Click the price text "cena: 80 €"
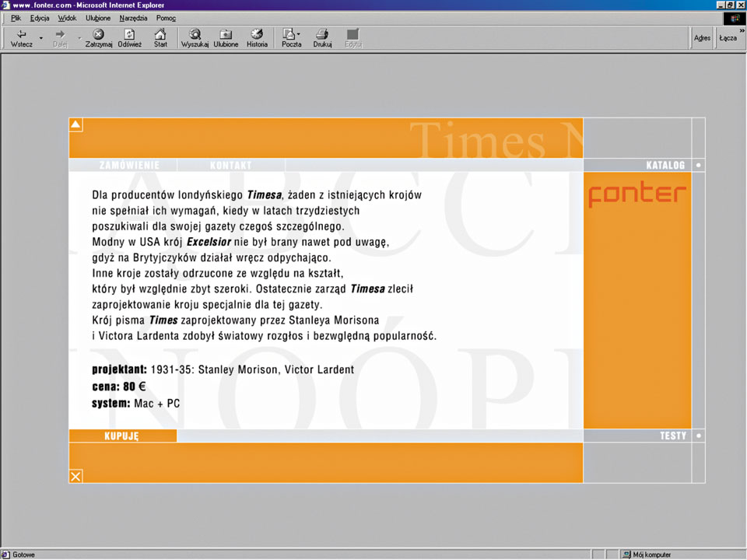 [x=118, y=387]
